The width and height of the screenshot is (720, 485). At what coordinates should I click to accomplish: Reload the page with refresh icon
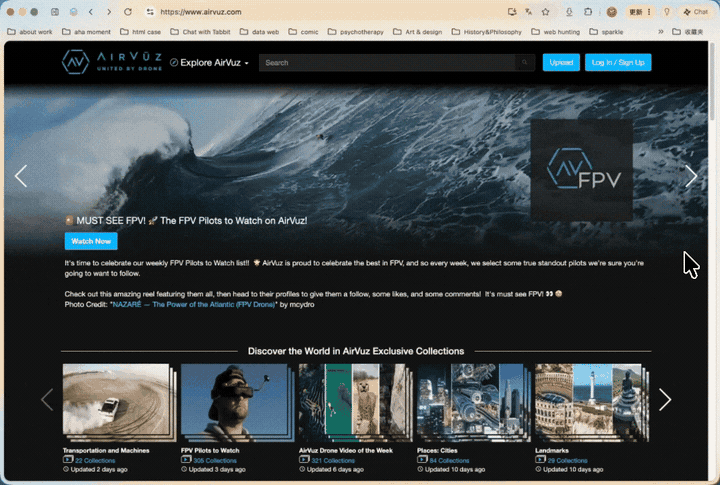tap(128, 12)
